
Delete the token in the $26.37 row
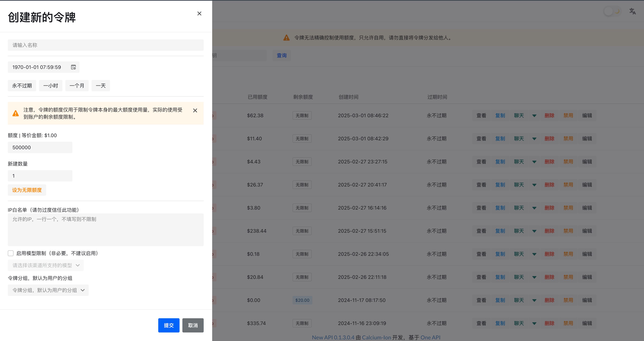coord(549,185)
